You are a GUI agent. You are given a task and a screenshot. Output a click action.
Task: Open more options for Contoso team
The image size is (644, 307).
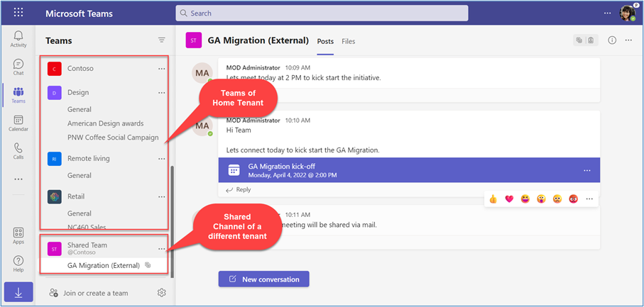[x=162, y=69]
